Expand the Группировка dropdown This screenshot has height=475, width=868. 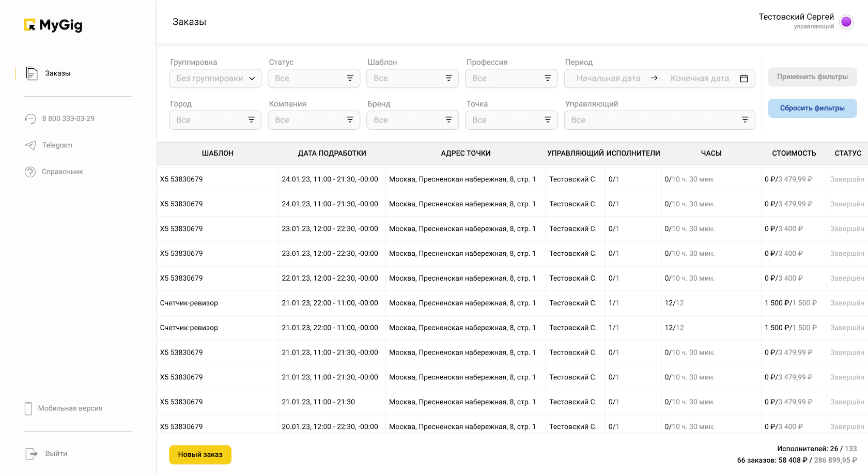[215, 79]
